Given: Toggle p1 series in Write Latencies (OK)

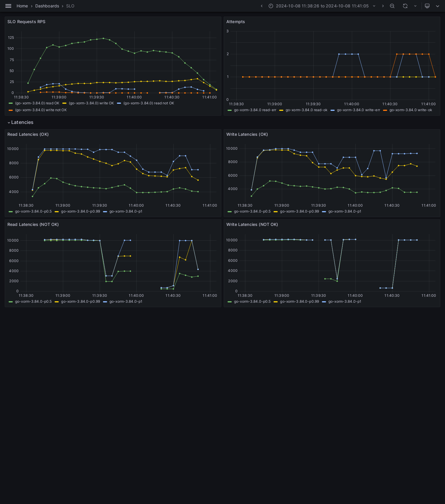Looking at the screenshot, I should (345, 211).
